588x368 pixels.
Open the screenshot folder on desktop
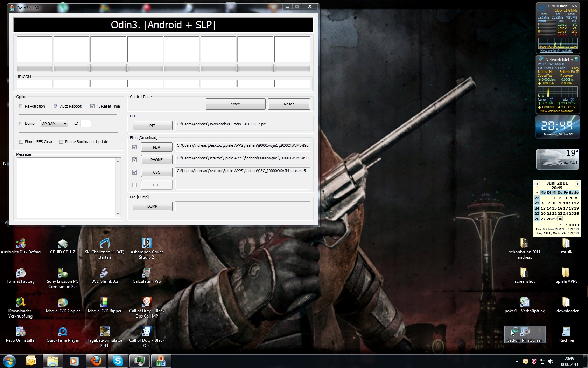click(525, 276)
